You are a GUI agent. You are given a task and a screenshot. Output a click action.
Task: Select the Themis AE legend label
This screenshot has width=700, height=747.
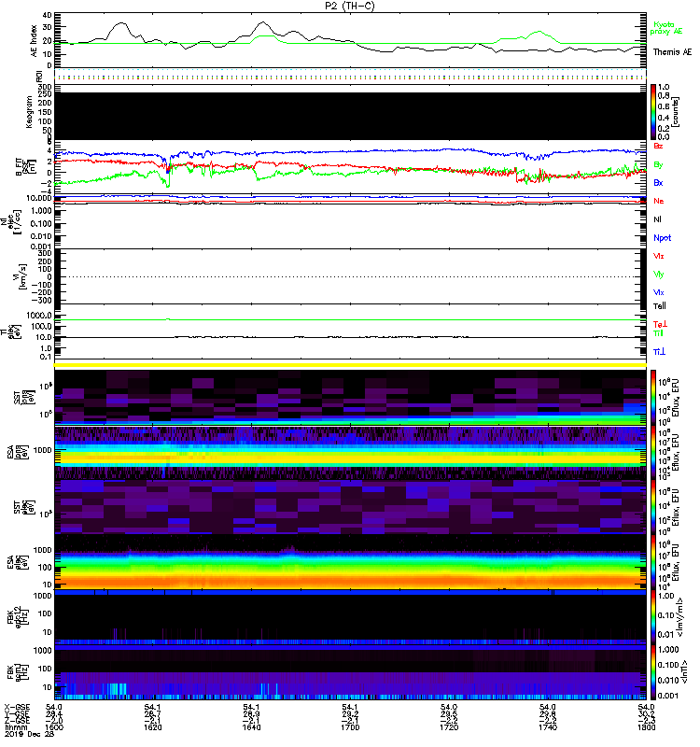tap(672, 52)
